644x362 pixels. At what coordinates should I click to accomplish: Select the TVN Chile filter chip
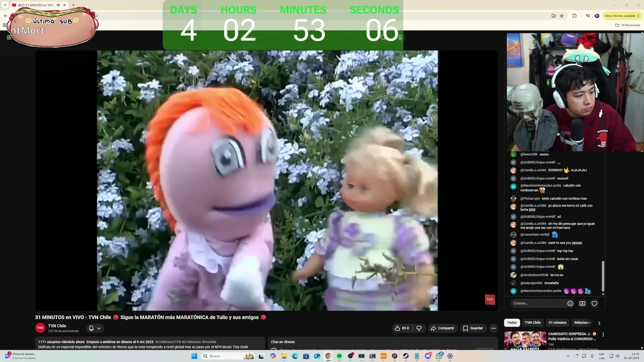click(x=532, y=323)
